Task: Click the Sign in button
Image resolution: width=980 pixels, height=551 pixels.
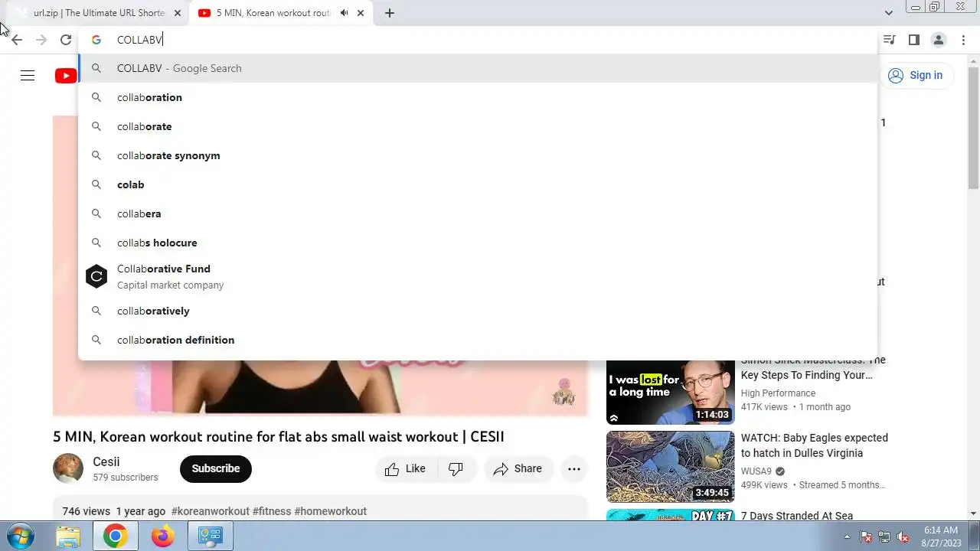Action: pos(915,75)
